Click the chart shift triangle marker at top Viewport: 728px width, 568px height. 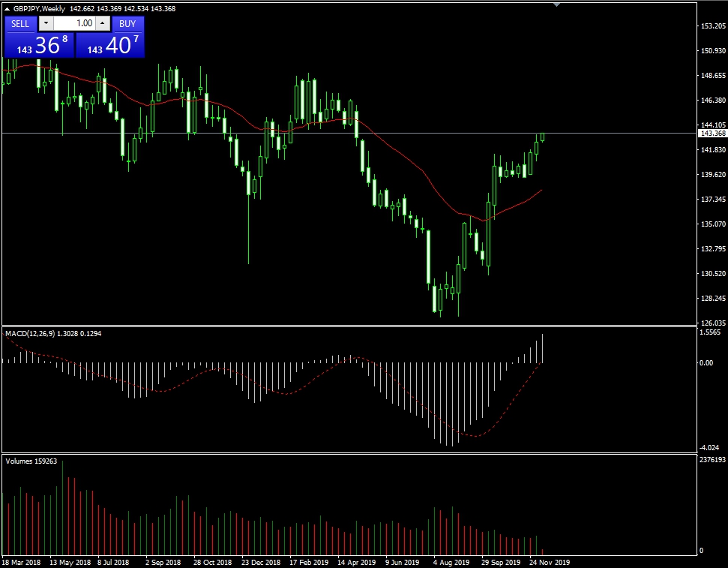tap(556, 5)
